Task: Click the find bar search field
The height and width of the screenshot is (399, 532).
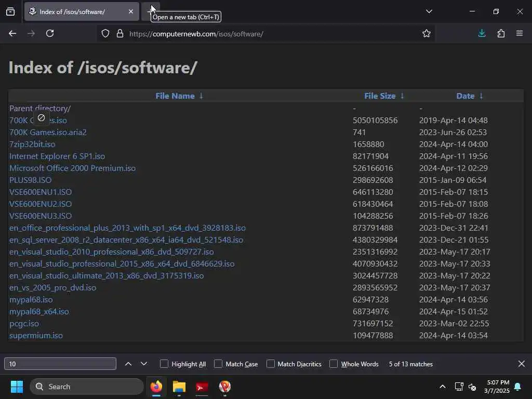Action: point(60,364)
